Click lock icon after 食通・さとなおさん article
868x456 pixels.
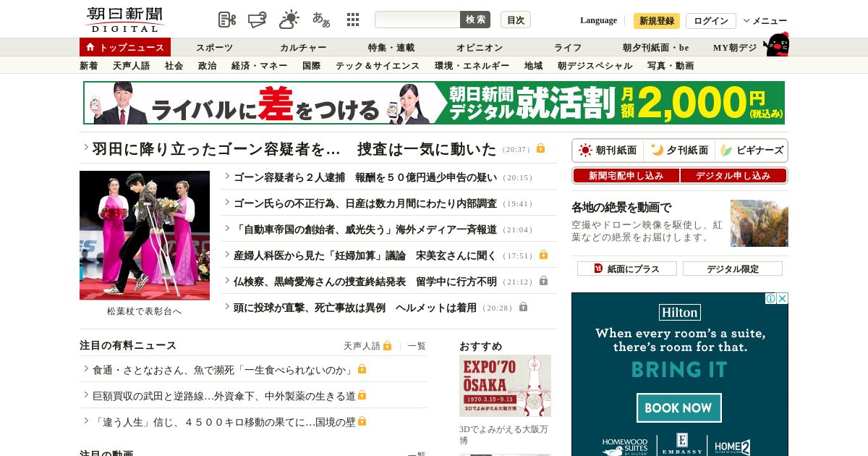[362, 369]
